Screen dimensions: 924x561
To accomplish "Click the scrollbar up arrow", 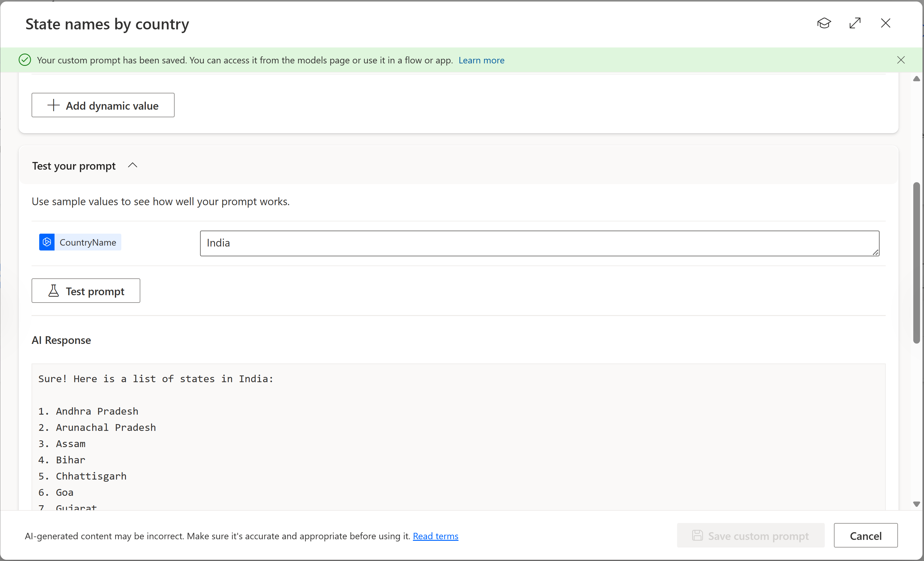I will [x=916, y=79].
